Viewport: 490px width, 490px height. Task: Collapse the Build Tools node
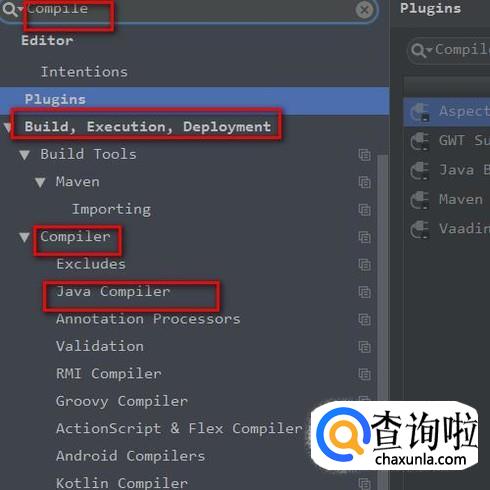(24, 155)
